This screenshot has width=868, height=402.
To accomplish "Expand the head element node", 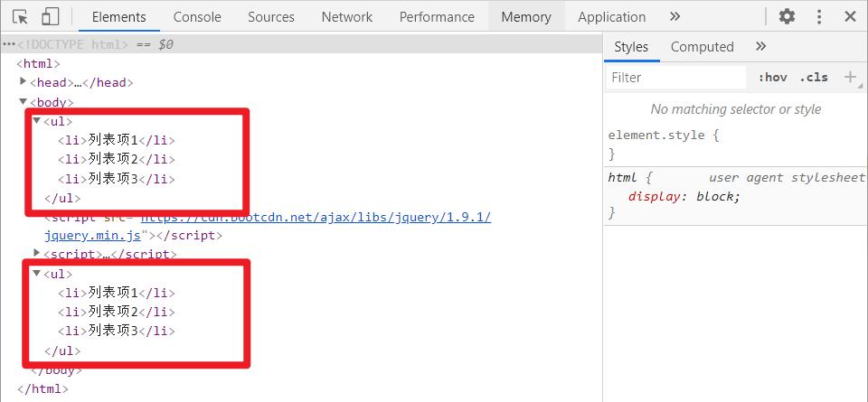I will (x=24, y=82).
